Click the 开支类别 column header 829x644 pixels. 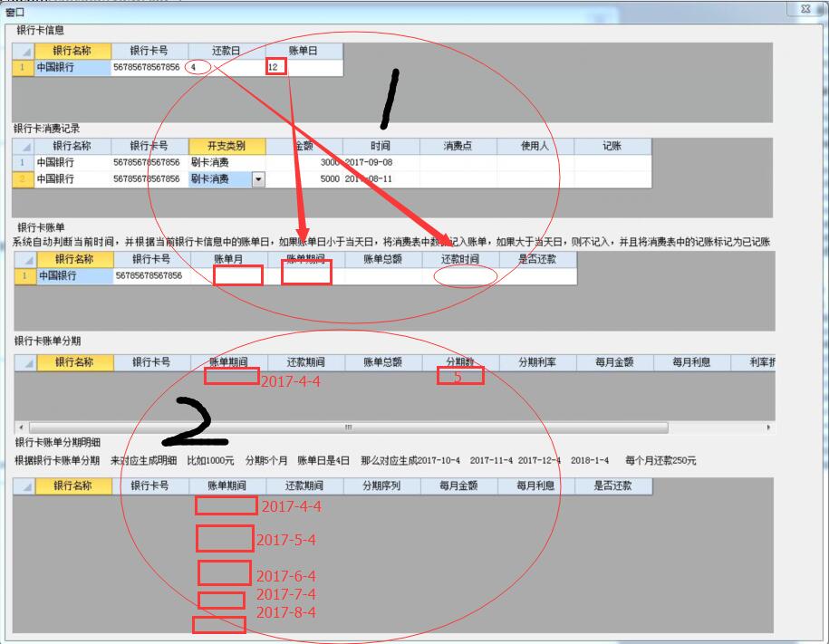tap(227, 146)
